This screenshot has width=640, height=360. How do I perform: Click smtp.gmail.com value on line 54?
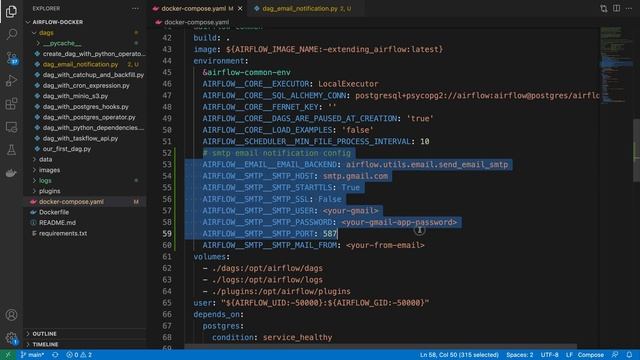(356, 176)
